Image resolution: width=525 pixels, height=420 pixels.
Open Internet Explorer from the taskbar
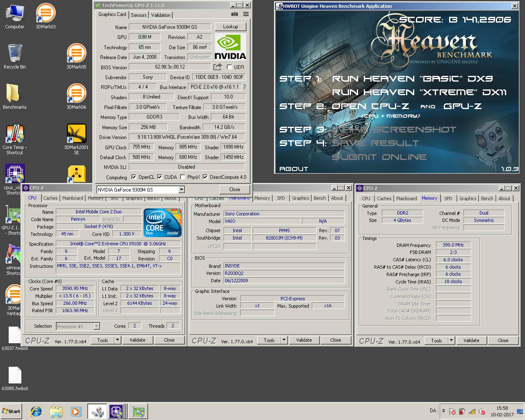tap(36, 411)
